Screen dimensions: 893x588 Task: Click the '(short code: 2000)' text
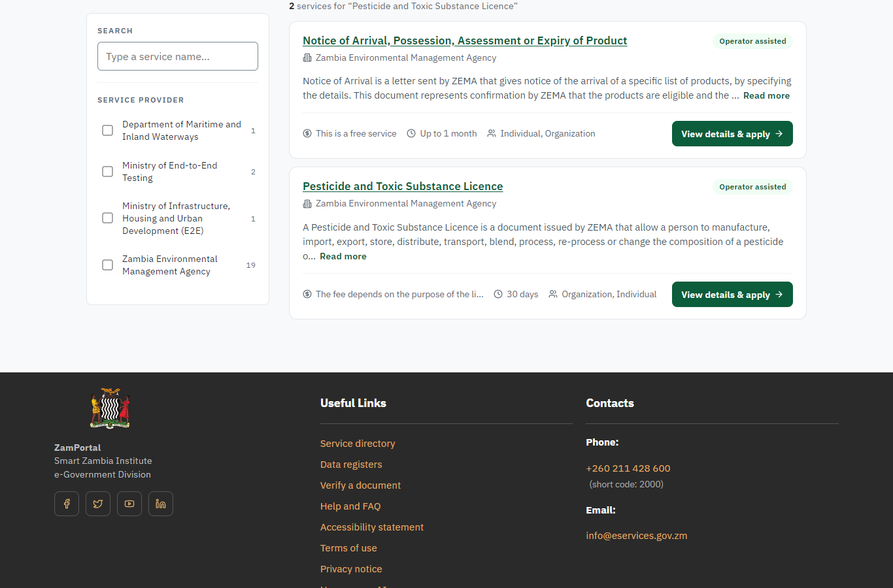coord(626,484)
